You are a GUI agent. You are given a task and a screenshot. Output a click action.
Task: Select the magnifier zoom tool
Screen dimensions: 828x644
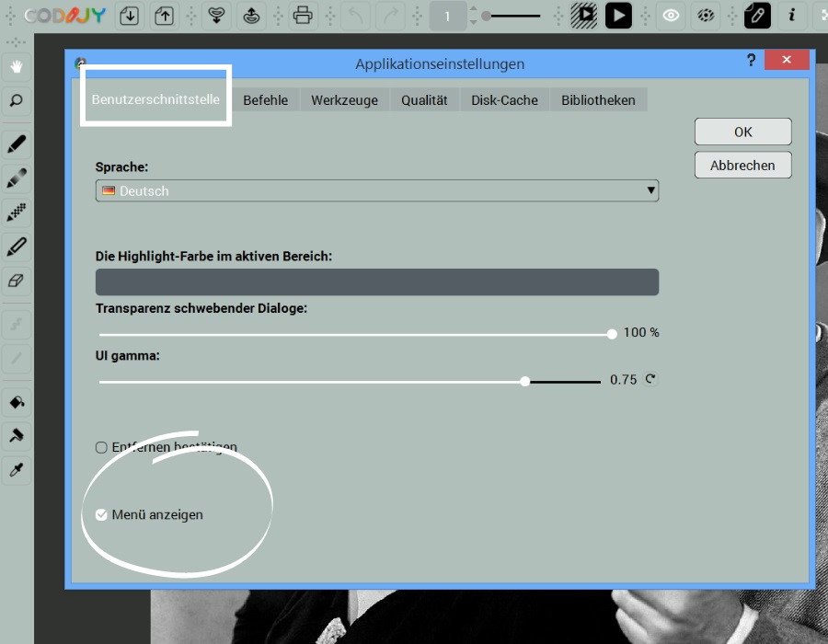[17, 101]
